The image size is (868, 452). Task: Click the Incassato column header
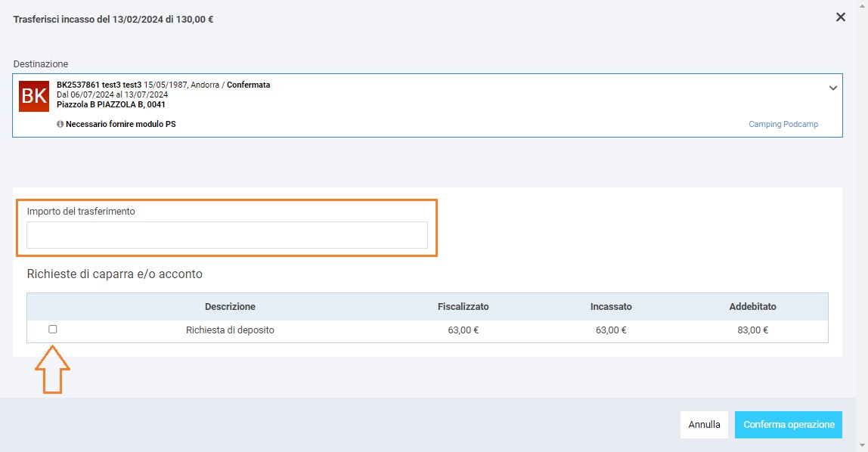point(611,307)
